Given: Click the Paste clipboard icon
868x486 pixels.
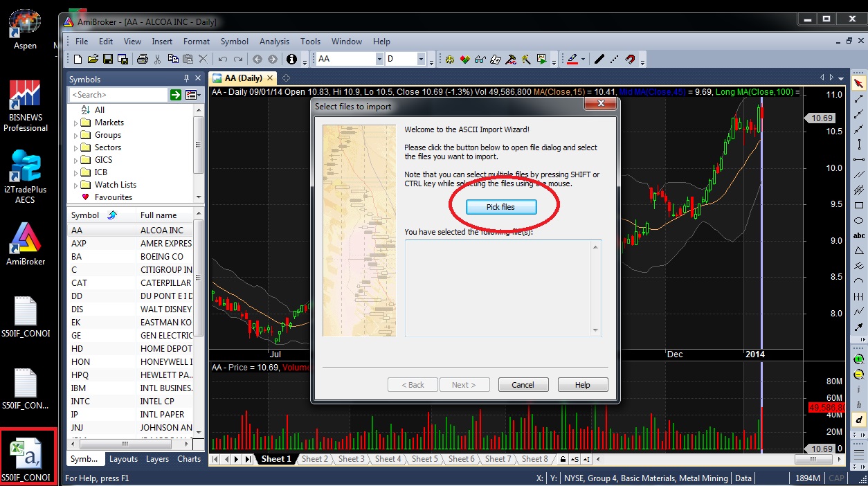Looking at the screenshot, I should tap(188, 60).
